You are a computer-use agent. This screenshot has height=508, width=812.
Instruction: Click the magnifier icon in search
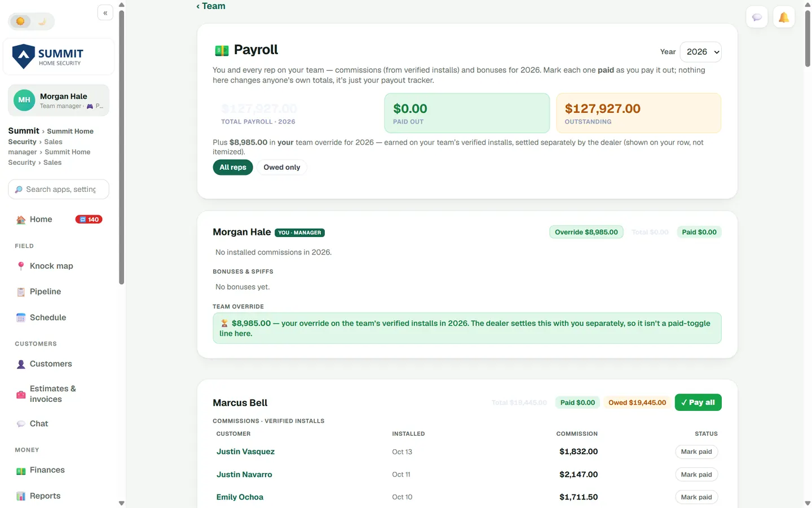click(x=19, y=190)
